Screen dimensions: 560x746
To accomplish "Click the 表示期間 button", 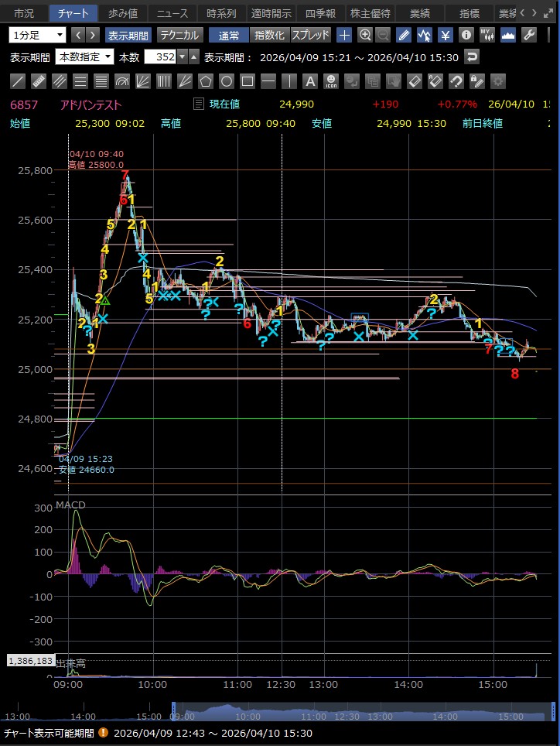I will tap(128, 35).
